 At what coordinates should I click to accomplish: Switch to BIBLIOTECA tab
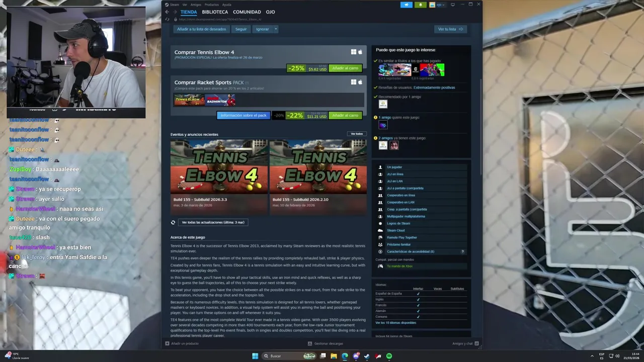point(215,12)
